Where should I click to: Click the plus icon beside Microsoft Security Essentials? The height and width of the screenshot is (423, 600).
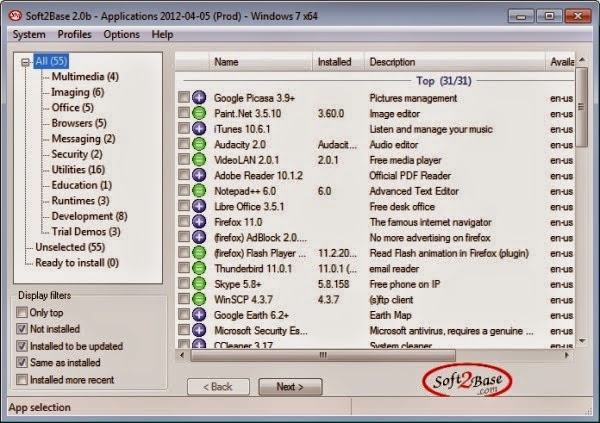[199, 330]
